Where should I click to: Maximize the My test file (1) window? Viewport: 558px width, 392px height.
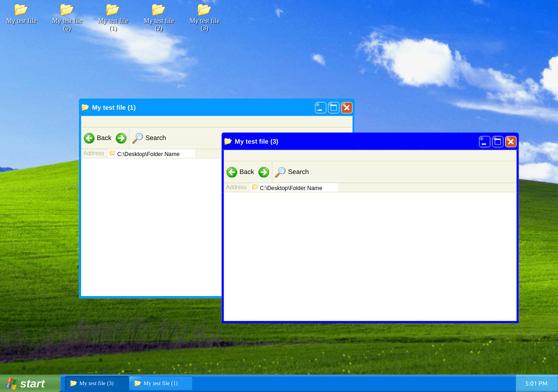[333, 107]
